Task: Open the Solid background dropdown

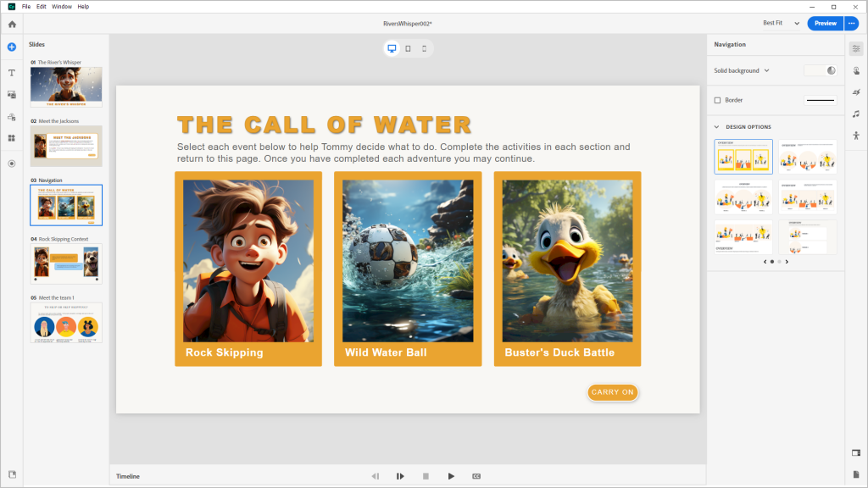Action: tap(742, 70)
